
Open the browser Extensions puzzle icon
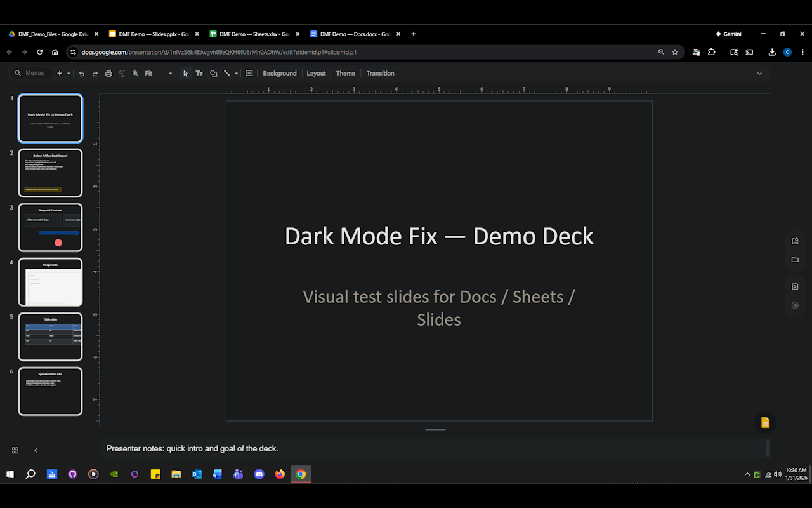point(711,52)
